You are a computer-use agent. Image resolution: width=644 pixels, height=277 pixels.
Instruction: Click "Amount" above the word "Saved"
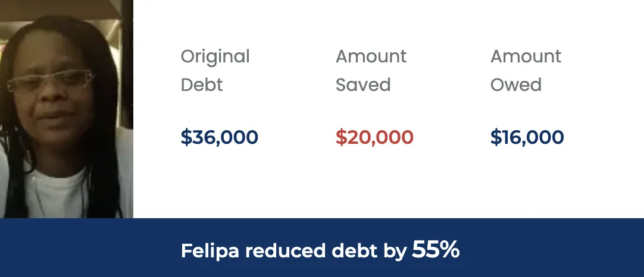371,56
